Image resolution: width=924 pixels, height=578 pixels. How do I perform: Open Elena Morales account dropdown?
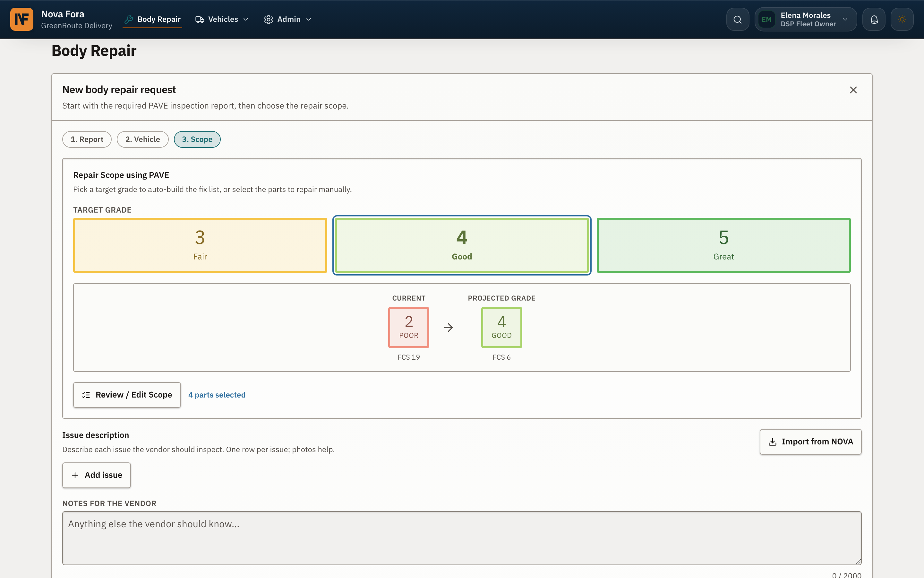click(x=806, y=19)
